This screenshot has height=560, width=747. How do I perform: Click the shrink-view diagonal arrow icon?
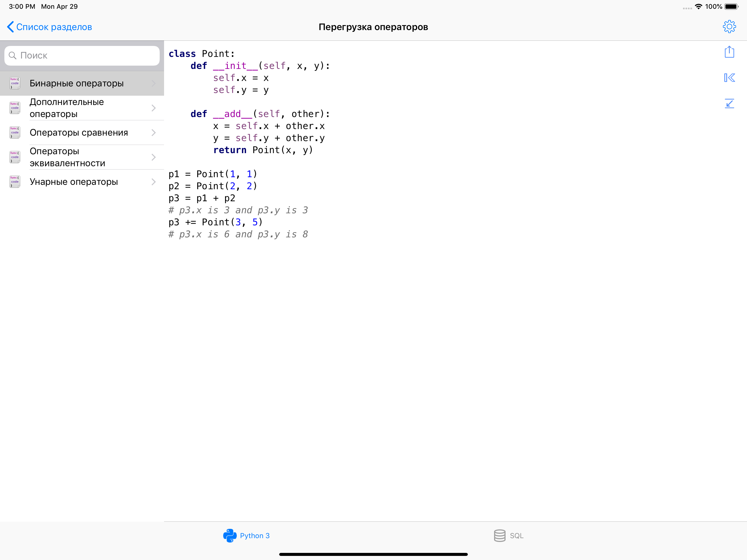coord(729,103)
